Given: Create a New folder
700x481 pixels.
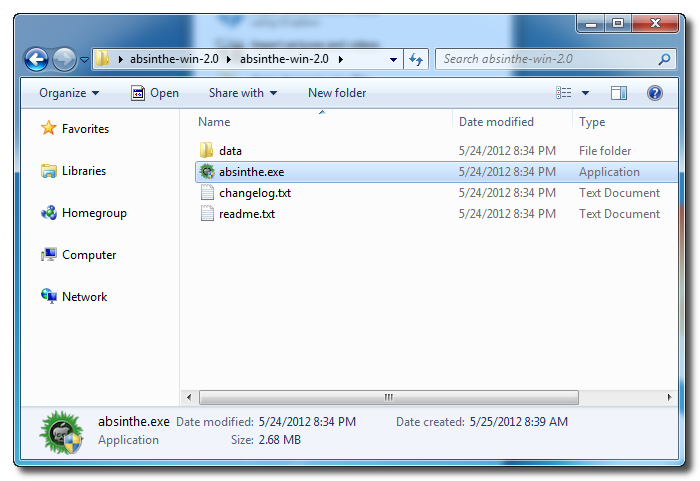Looking at the screenshot, I should click(x=337, y=93).
